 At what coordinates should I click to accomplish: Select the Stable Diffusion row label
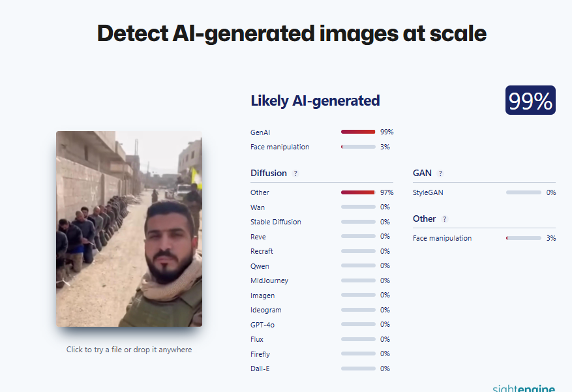275,222
